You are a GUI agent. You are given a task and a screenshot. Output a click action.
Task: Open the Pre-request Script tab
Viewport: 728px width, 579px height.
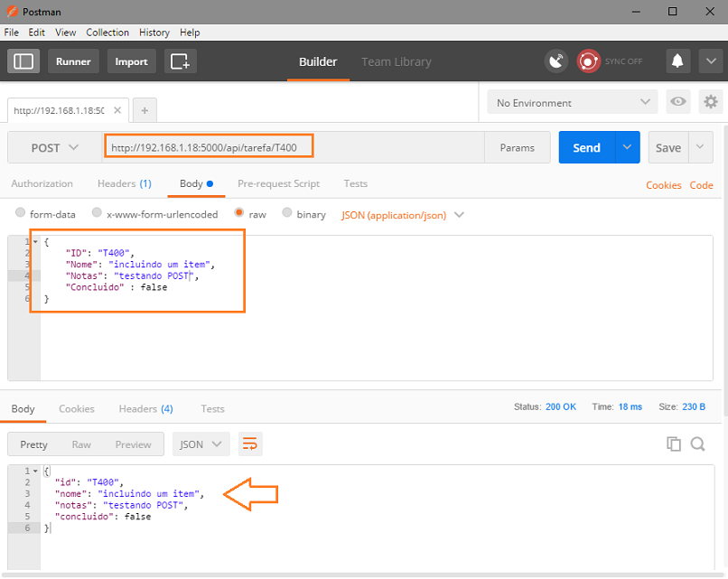click(x=278, y=183)
